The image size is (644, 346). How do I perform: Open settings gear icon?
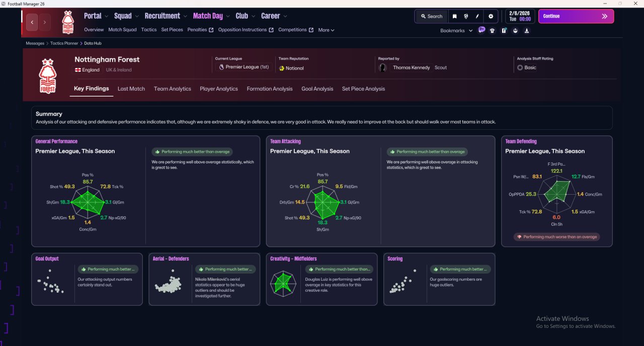point(491,16)
